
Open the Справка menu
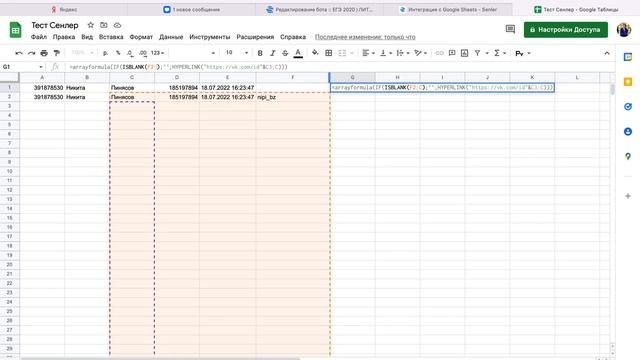pyautogui.click(x=293, y=37)
